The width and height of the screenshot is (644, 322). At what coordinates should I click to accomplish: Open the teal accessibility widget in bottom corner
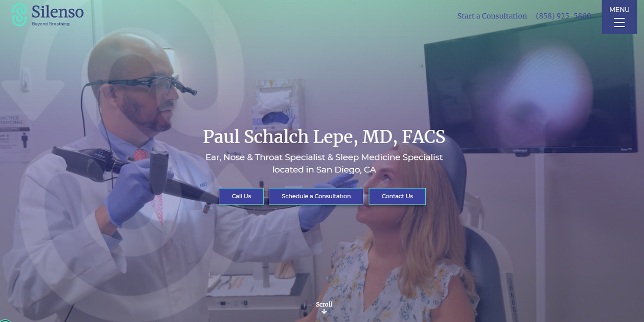[5, 320]
